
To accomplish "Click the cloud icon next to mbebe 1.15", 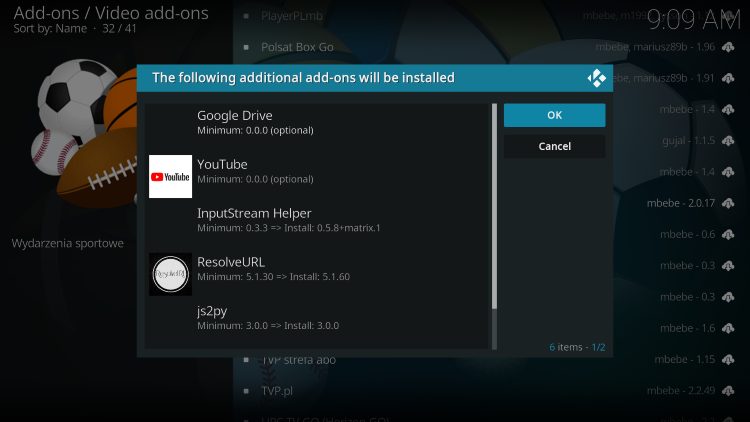I will (x=728, y=359).
